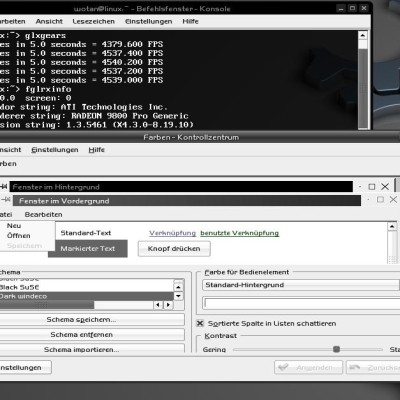This screenshot has height=400, width=400.
Task: Click pin icon on Vordergrund preview titlebar
Action: pyautogui.click(x=5, y=200)
